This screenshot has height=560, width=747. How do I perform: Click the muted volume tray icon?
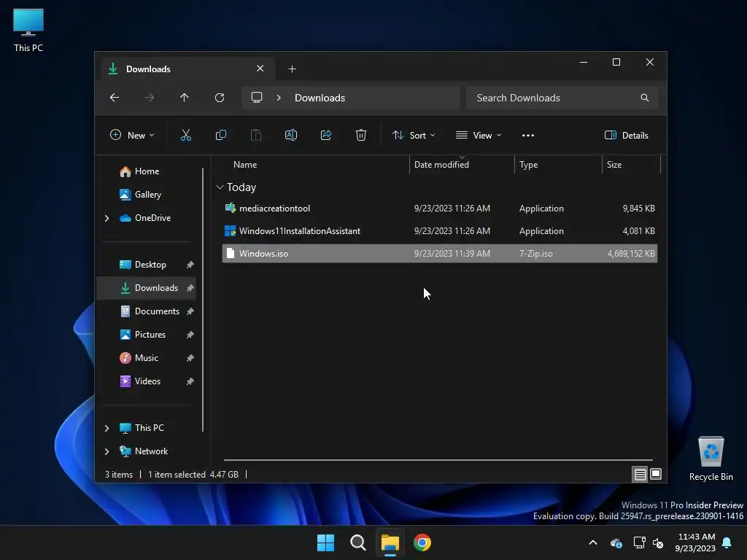point(659,542)
